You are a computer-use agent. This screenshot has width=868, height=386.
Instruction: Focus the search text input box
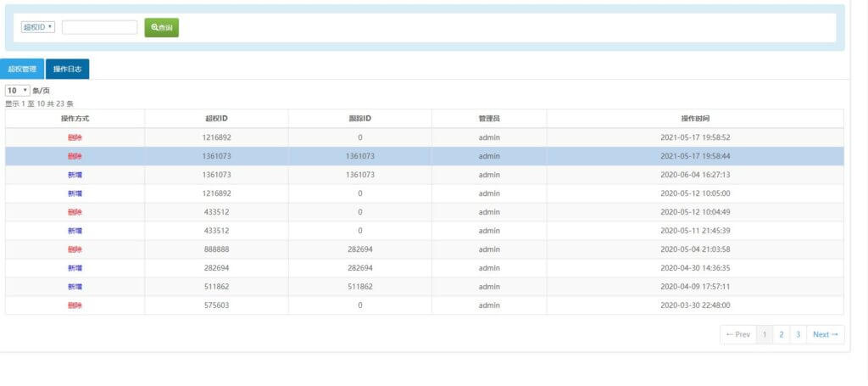click(x=99, y=27)
